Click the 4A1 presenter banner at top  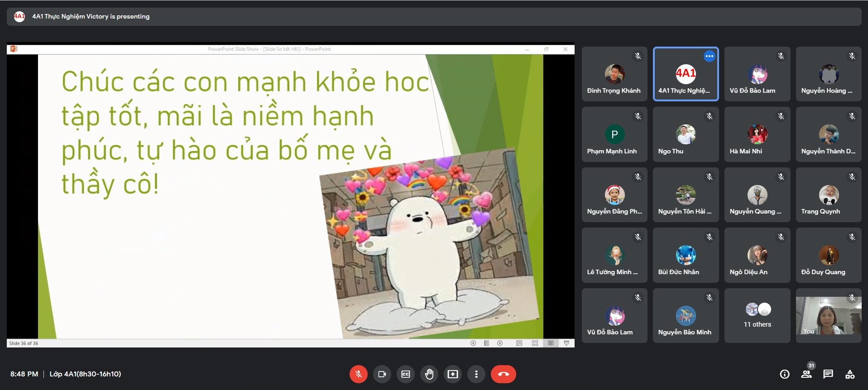click(x=91, y=17)
